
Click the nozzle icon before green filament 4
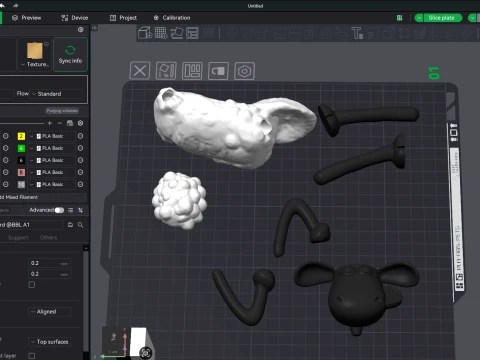pos(6,148)
